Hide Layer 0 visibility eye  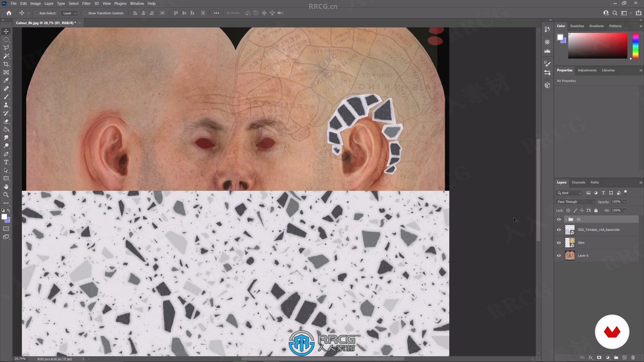click(559, 256)
